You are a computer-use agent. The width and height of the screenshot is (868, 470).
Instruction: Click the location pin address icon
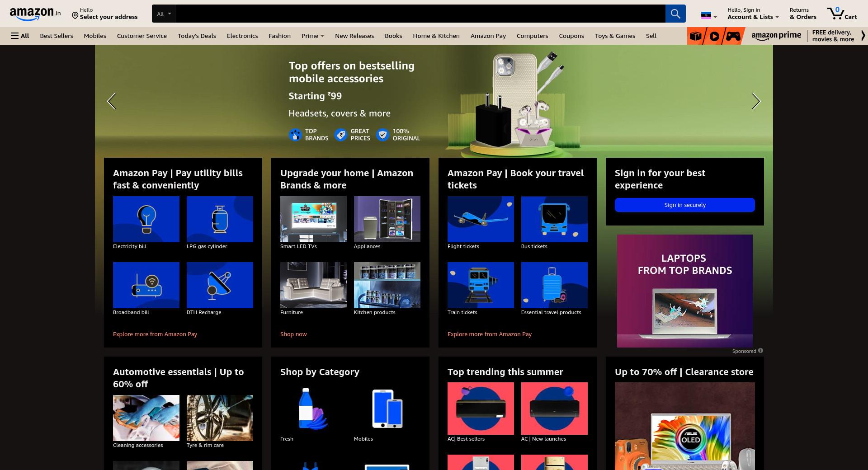[75, 16]
